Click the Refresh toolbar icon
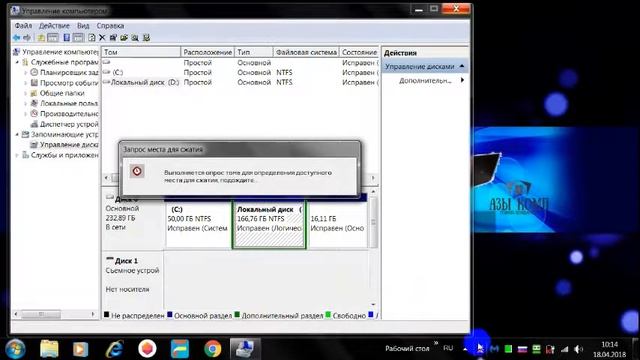Viewport: 640px width, 360px height. coord(92,38)
